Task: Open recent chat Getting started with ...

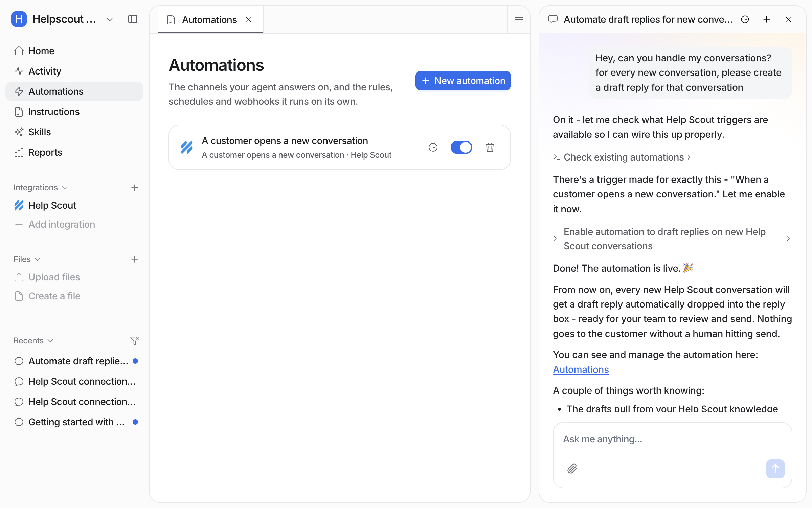Action: click(74, 422)
